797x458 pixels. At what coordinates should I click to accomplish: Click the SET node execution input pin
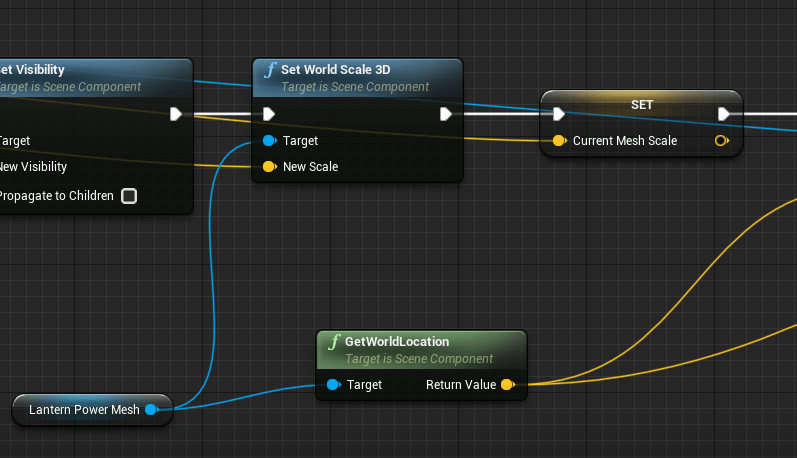[x=559, y=114]
